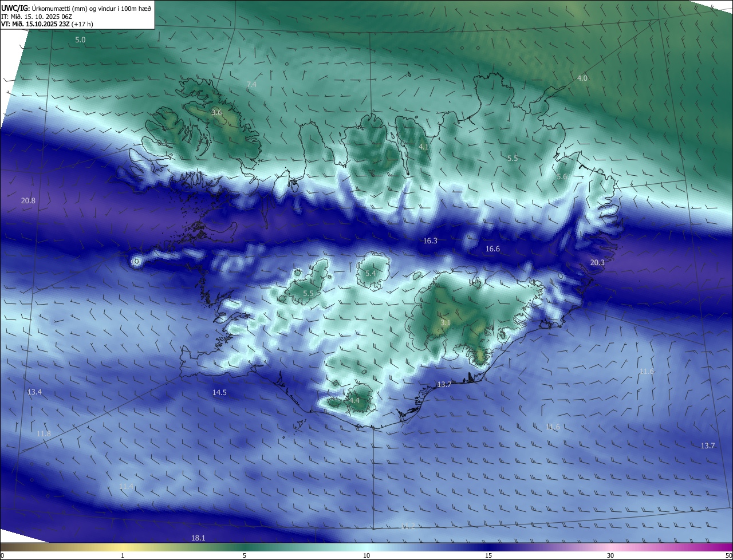
Task: Click the map value 4.0
Action: click(x=582, y=78)
